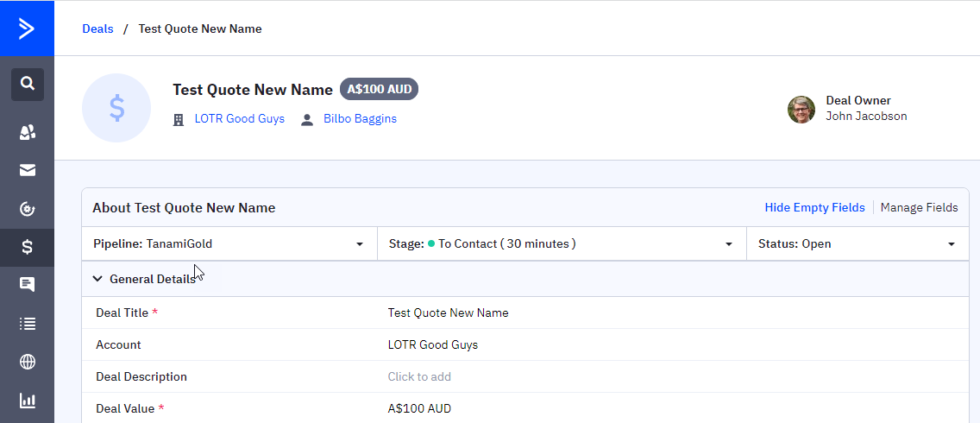Screen dimensions: 980x423
Task: Open Conversations chat icon
Action: 28,285
